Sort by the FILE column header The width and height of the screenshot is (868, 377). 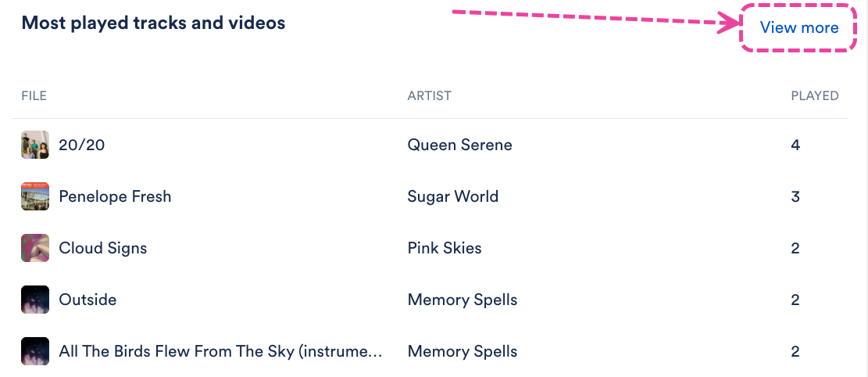click(34, 95)
